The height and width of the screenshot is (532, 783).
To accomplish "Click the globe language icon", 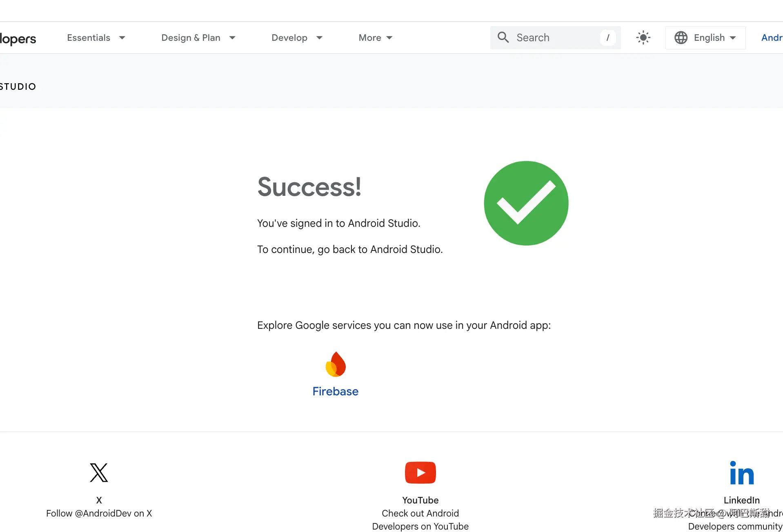I will [x=681, y=38].
